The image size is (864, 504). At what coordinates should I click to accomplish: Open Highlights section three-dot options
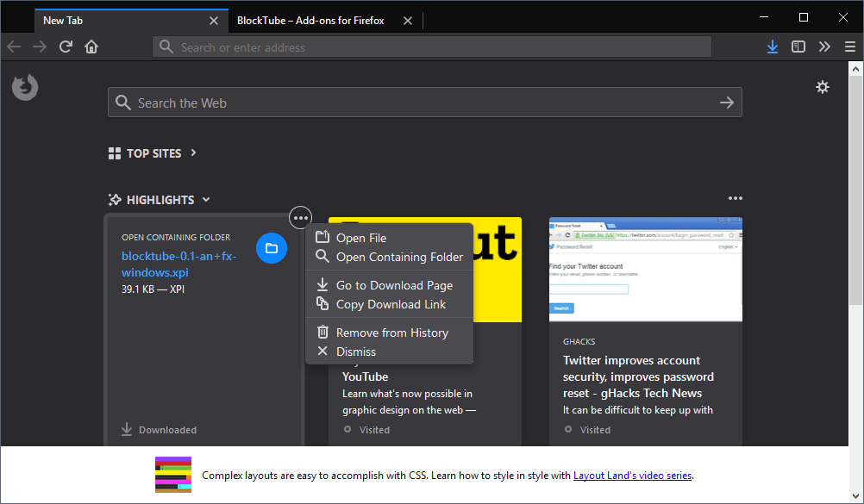(x=735, y=198)
